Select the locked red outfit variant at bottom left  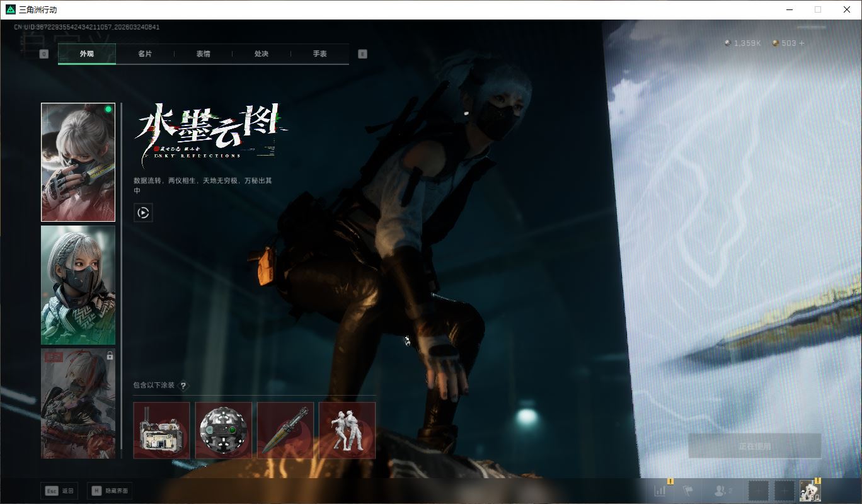[78, 403]
